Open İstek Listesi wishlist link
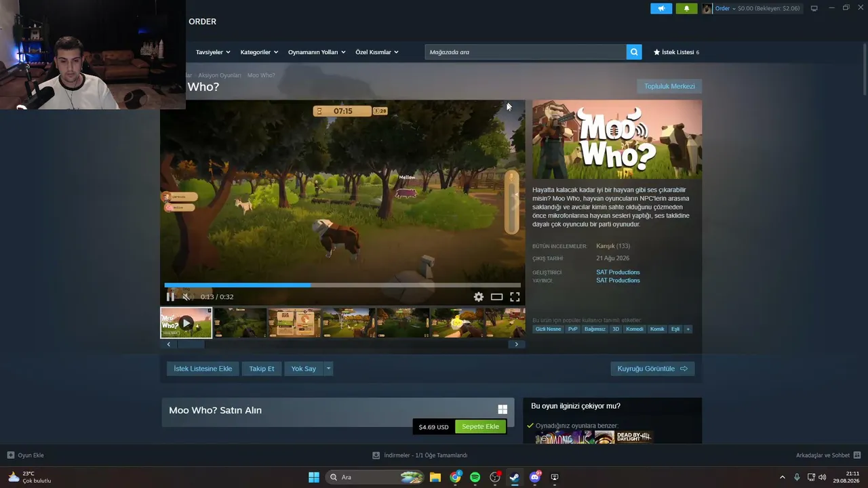Viewport: 868px width, 488px height. coord(676,52)
